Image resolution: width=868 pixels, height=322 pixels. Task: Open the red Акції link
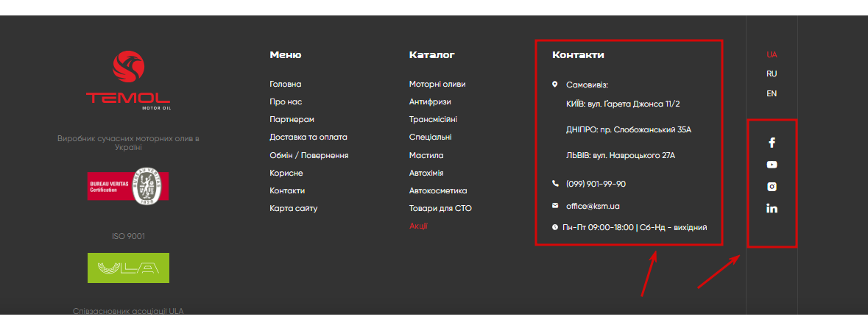tap(418, 226)
